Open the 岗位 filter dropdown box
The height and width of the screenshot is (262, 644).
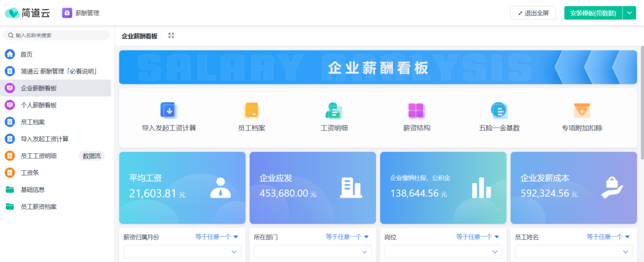click(443, 252)
